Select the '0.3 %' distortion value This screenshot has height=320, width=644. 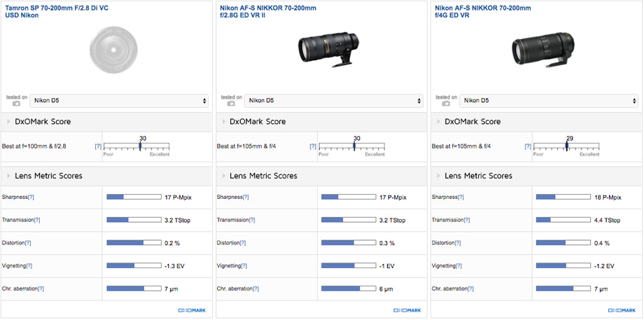tap(387, 243)
